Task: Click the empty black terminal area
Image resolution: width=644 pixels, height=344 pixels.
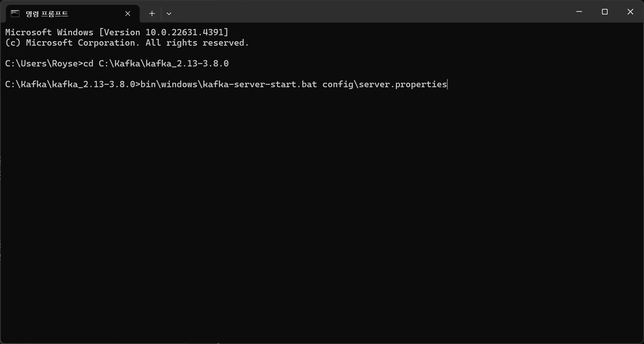Action: pyautogui.click(x=322, y=215)
